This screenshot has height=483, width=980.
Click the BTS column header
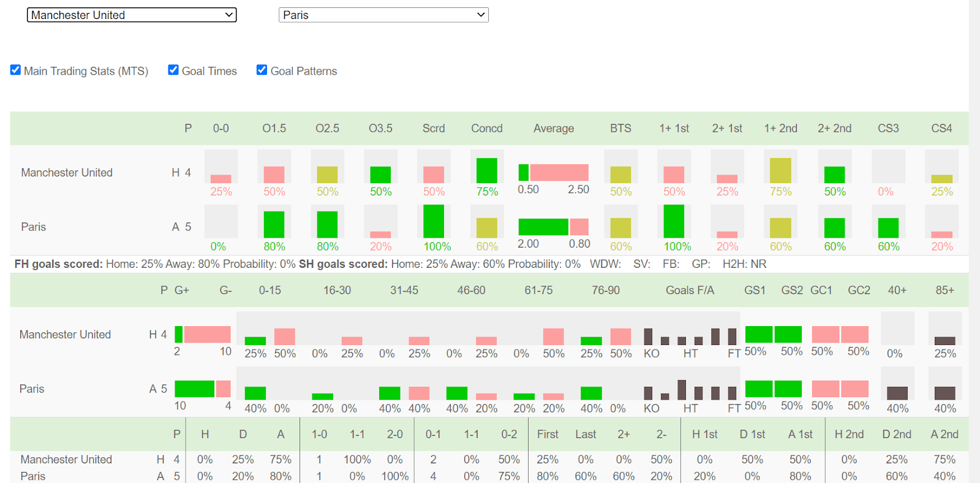[620, 128]
